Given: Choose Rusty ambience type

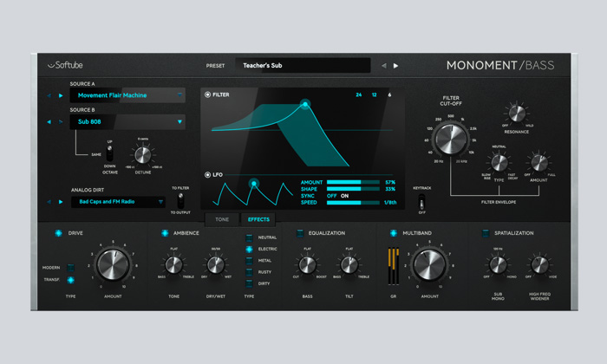Looking at the screenshot, I should (250, 272).
